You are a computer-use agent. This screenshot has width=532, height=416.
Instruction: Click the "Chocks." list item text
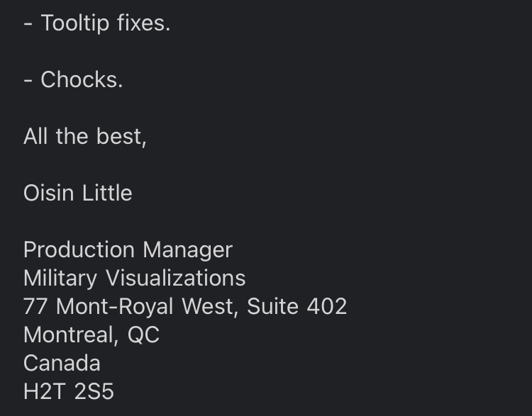[82, 79]
